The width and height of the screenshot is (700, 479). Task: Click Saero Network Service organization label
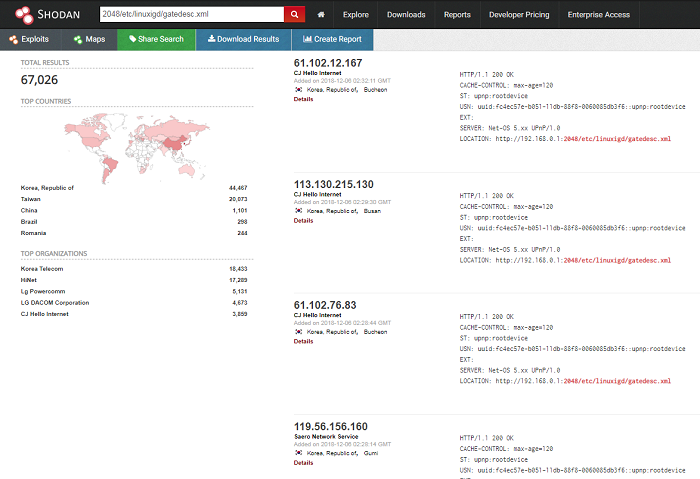coord(326,437)
